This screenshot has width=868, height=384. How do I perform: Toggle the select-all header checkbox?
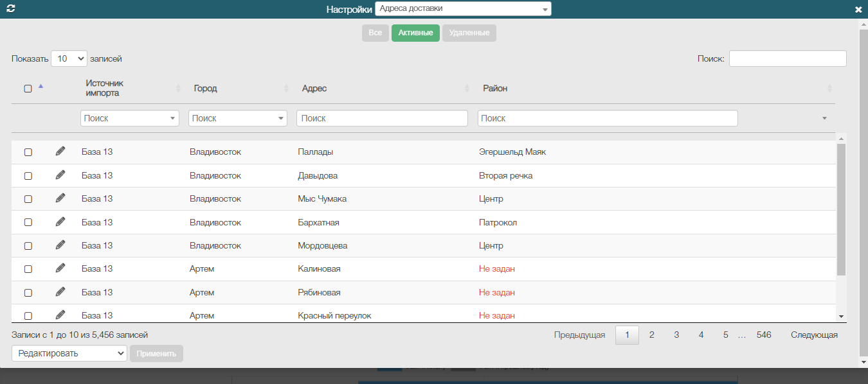click(28, 89)
